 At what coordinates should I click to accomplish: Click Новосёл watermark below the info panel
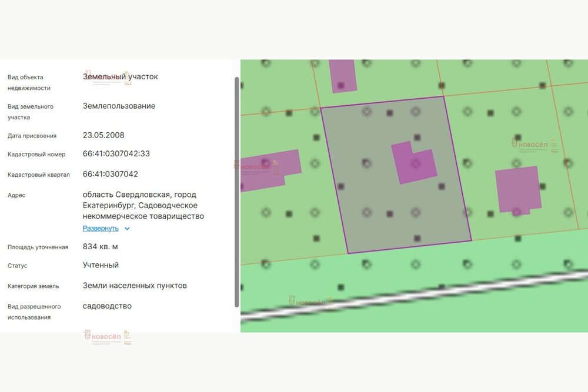tap(108, 337)
